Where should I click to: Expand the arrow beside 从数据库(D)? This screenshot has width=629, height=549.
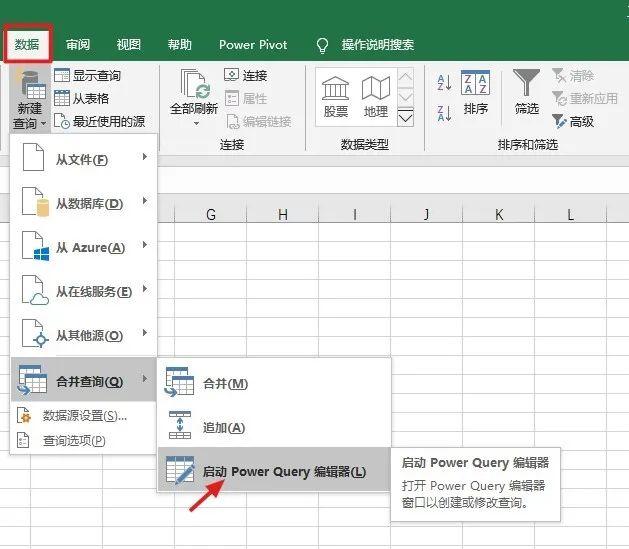[145, 201]
